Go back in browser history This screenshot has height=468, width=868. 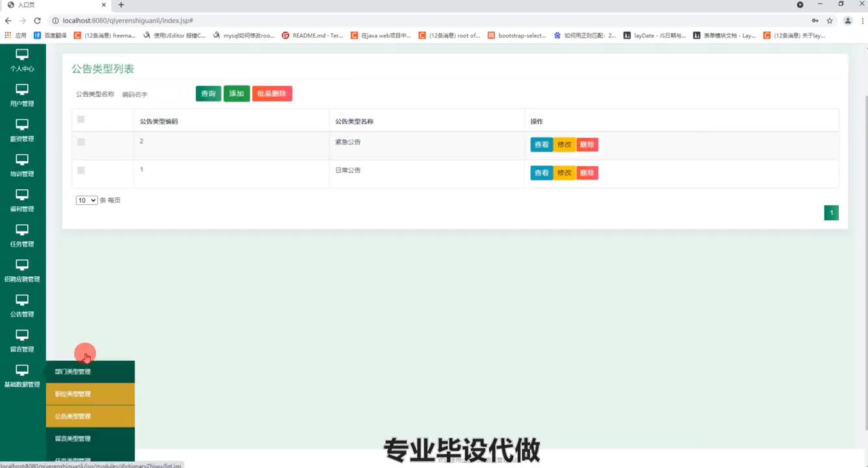pyautogui.click(x=8, y=21)
